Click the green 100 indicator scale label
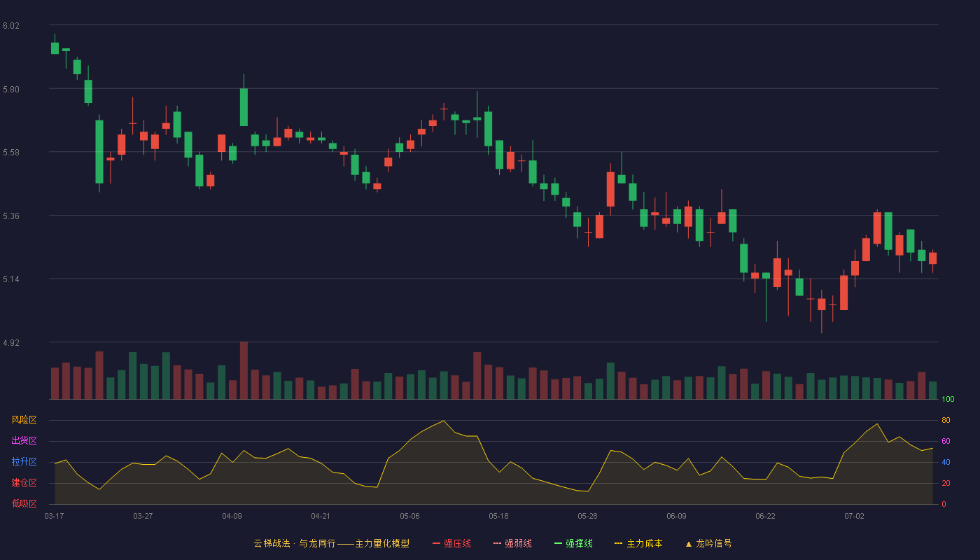Image resolution: width=980 pixels, height=560 pixels. point(948,400)
